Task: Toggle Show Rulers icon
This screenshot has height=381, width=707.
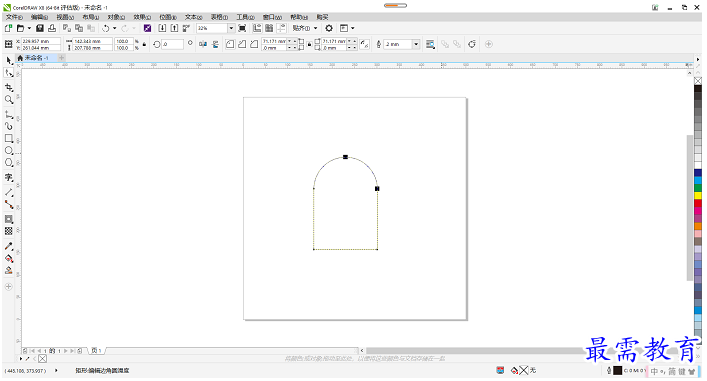Action: 257,28
